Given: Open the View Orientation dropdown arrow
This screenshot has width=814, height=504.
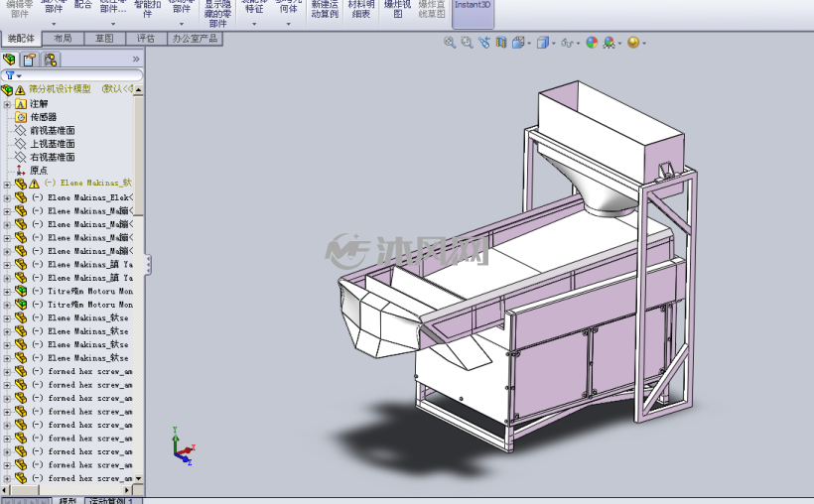Looking at the screenshot, I should click(x=529, y=44).
